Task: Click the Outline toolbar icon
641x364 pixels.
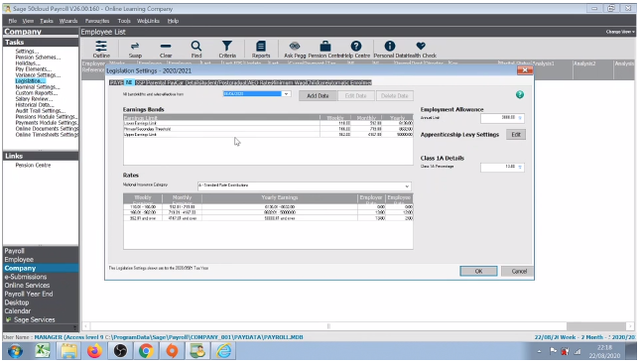Action: (x=101, y=50)
